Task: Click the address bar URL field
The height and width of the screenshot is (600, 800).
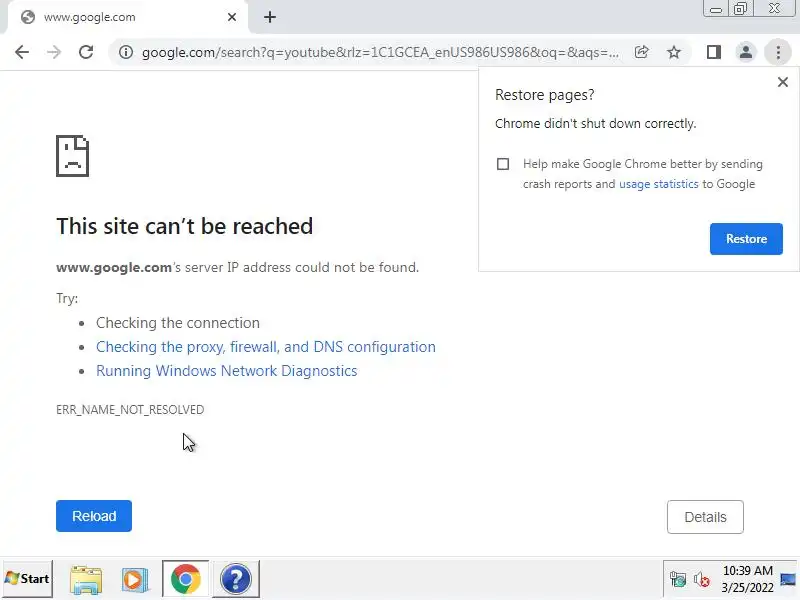Action: (x=380, y=52)
